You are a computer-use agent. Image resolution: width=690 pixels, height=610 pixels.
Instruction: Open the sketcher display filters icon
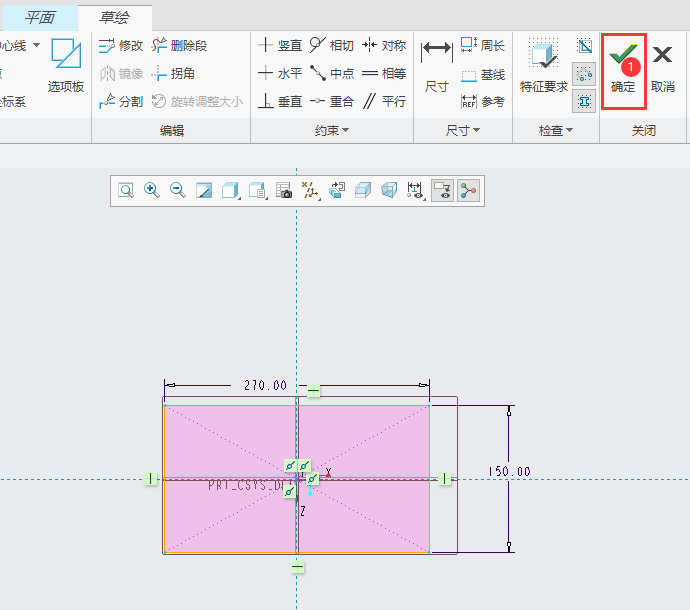[415, 191]
